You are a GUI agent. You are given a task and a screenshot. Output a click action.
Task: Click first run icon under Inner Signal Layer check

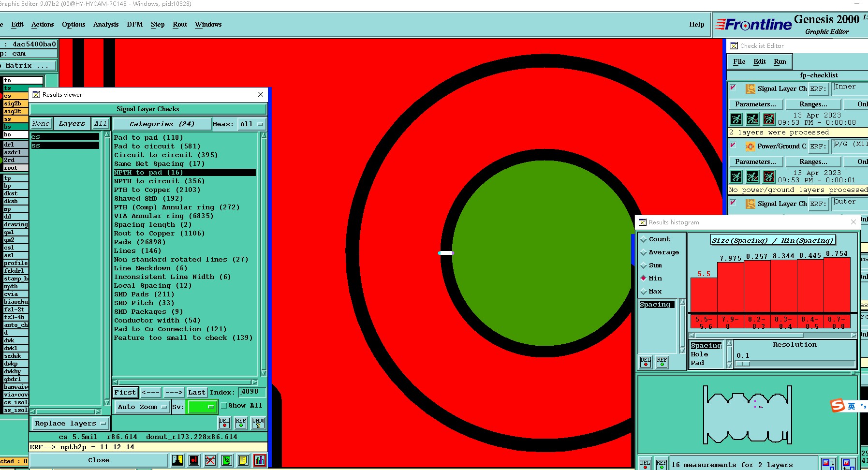(736, 119)
